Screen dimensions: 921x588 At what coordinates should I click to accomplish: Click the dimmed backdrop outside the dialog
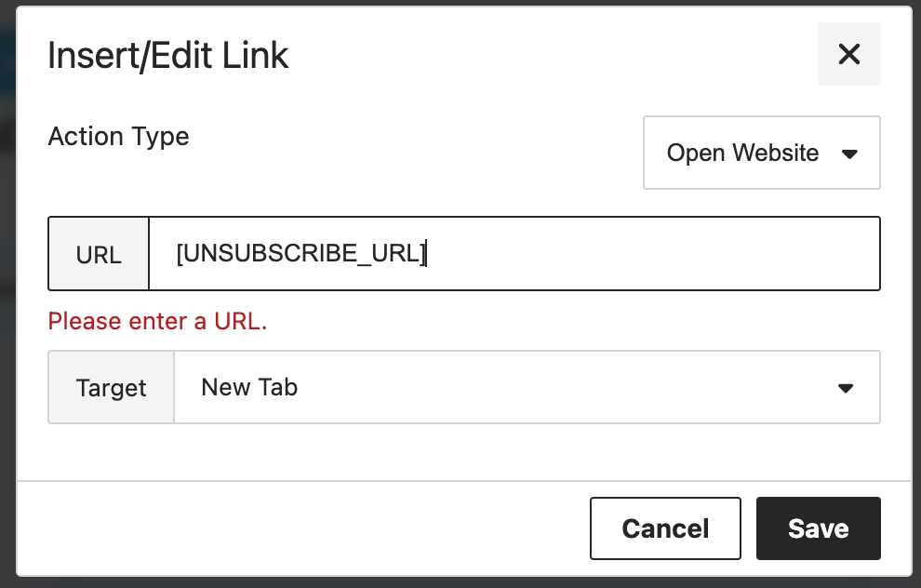coord(7,279)
